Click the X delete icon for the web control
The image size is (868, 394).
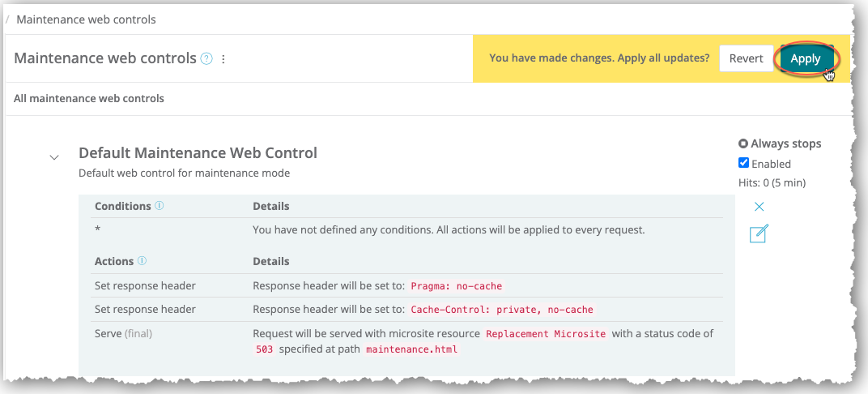pyautogui.click(x=759, y=207)
